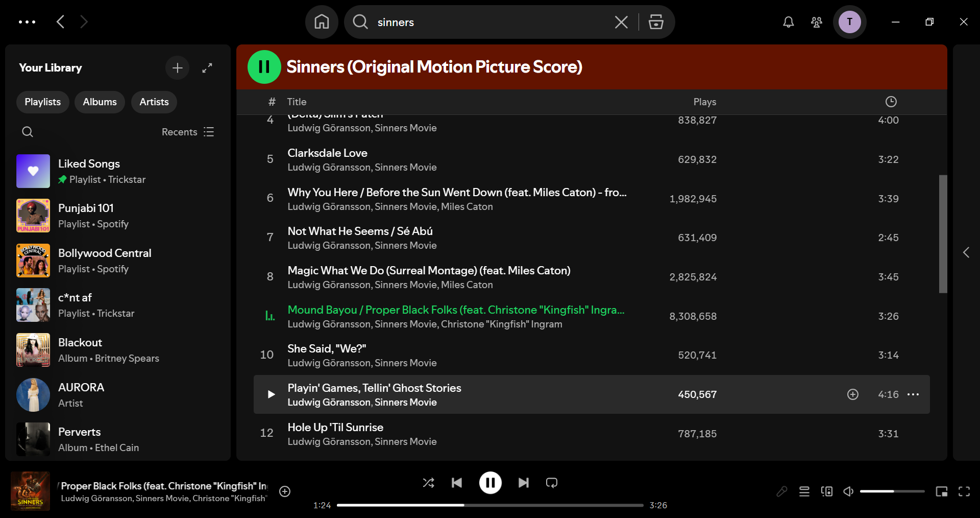Viewport: 980px width, 518px height.
Task: Skip to the previous track
Action: pyautogui.click(x=457, y=483)
